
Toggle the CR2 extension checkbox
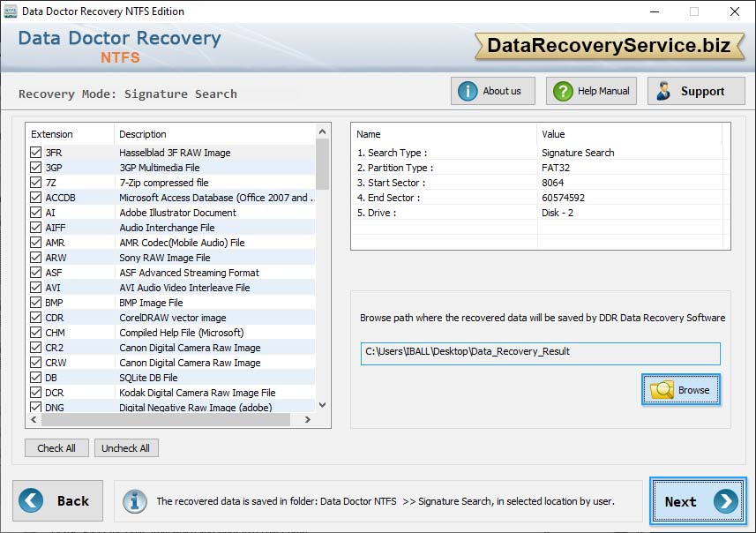point(35,348)
